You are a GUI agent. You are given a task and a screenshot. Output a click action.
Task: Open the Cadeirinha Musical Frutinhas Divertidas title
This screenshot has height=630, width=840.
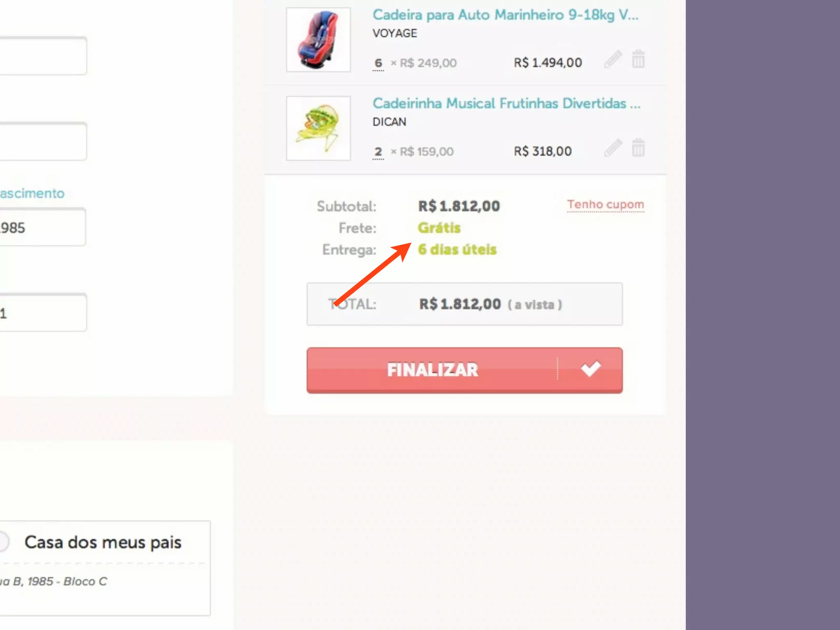click(x=506, y=103)
